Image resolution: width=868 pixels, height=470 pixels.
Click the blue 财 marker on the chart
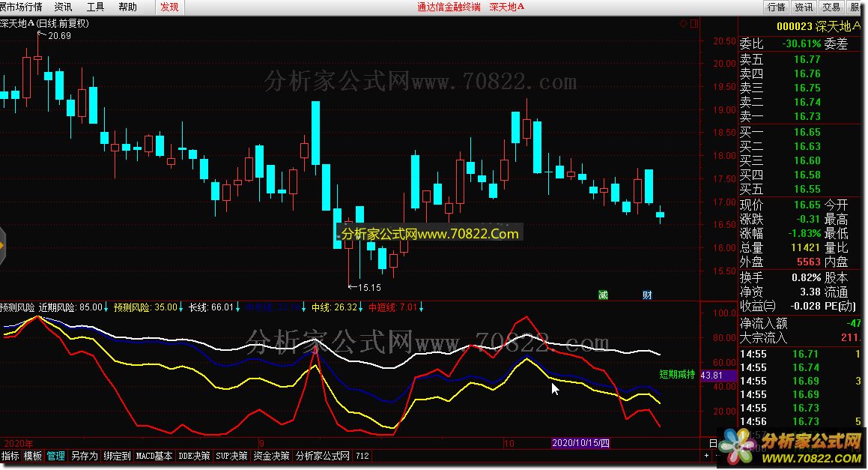tap(647, 295)
